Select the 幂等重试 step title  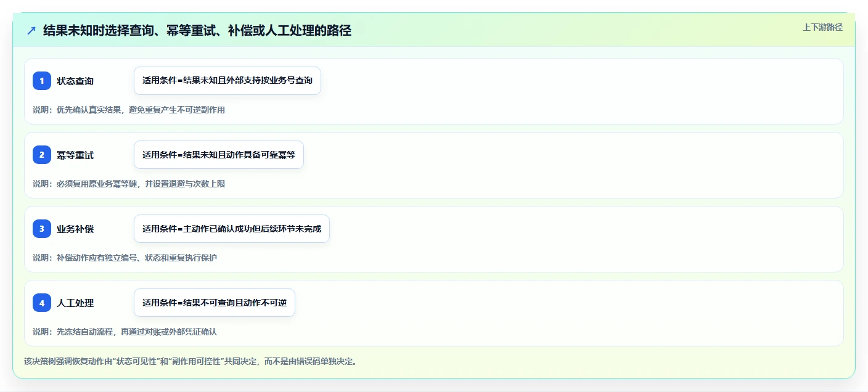(x=75, y=155)
